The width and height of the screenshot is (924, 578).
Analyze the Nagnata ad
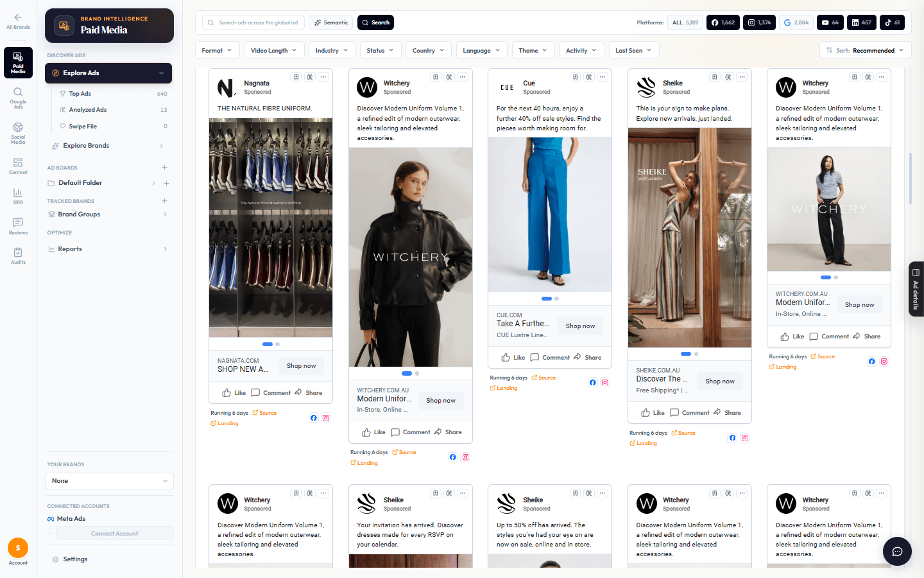point(310,77)
